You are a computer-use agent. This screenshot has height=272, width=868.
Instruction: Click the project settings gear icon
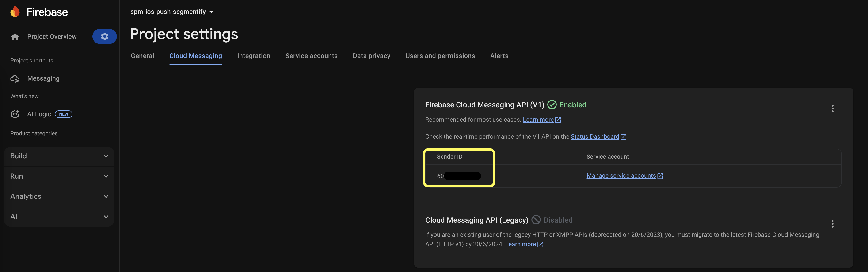tap(104, 36)
